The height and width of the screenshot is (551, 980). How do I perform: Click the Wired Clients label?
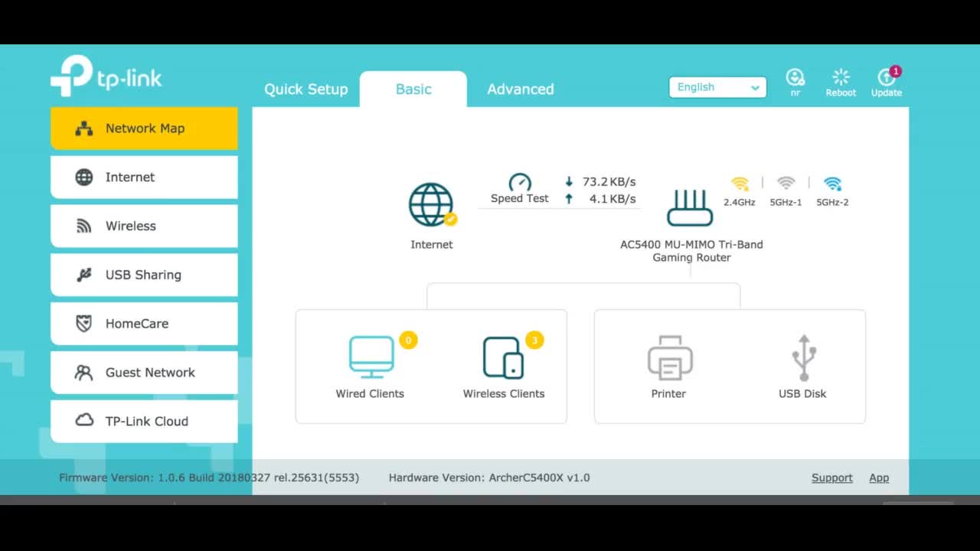[370, 394]
